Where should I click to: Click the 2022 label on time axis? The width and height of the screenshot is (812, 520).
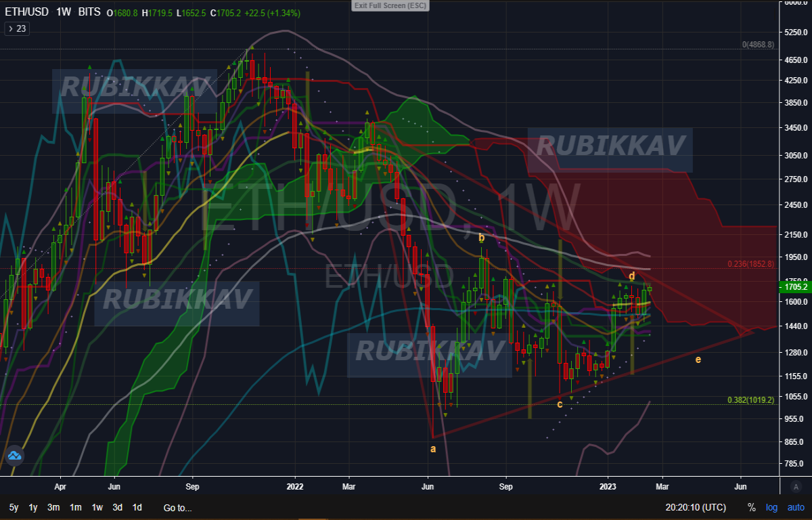(x=295, y=486)
